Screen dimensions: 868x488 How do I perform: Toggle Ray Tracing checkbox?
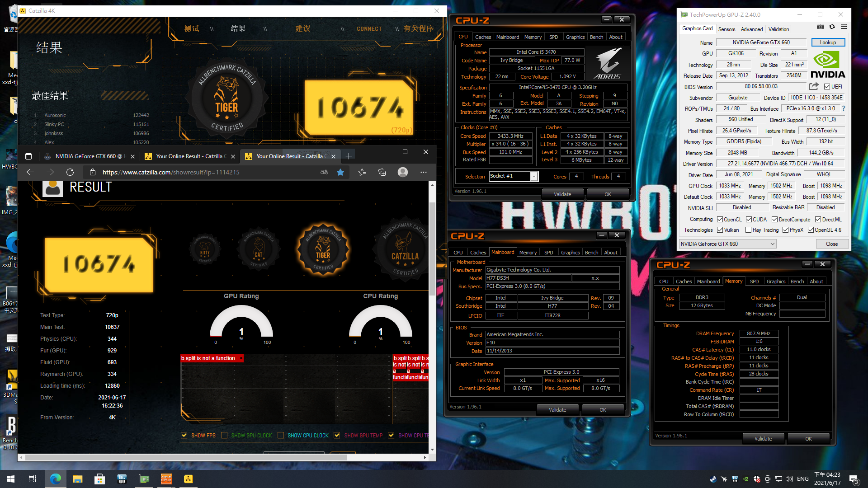[x=749, y=230]
